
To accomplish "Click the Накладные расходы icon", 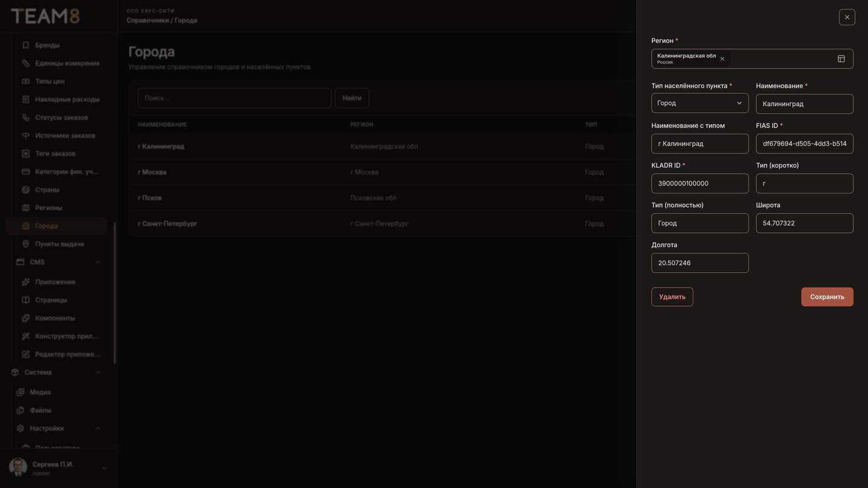I will [25, 99].
